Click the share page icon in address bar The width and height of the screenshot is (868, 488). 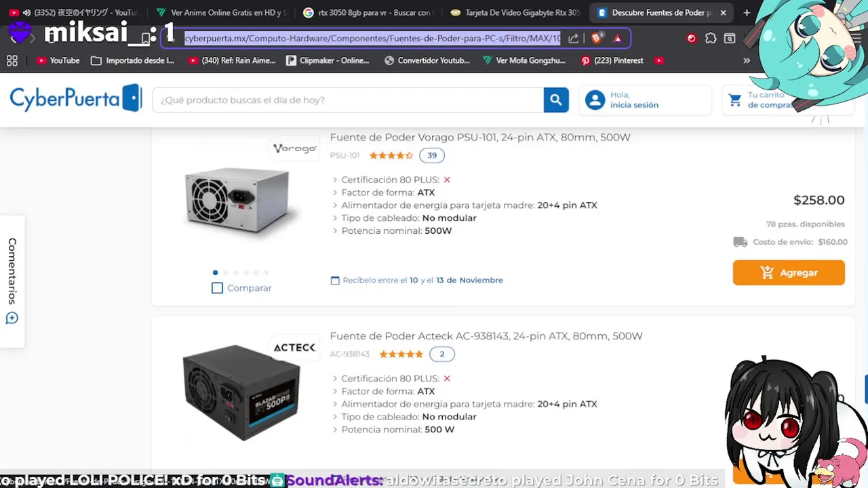click(574, 39)
